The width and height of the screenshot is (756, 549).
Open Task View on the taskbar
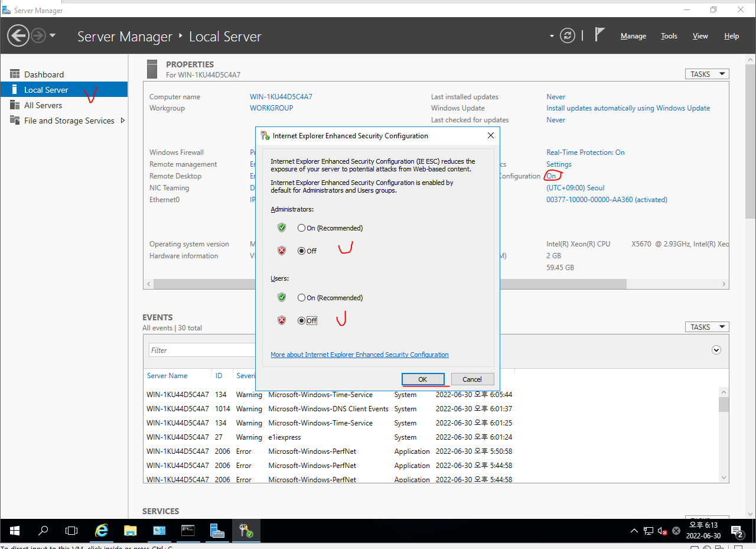click(71, 531)
